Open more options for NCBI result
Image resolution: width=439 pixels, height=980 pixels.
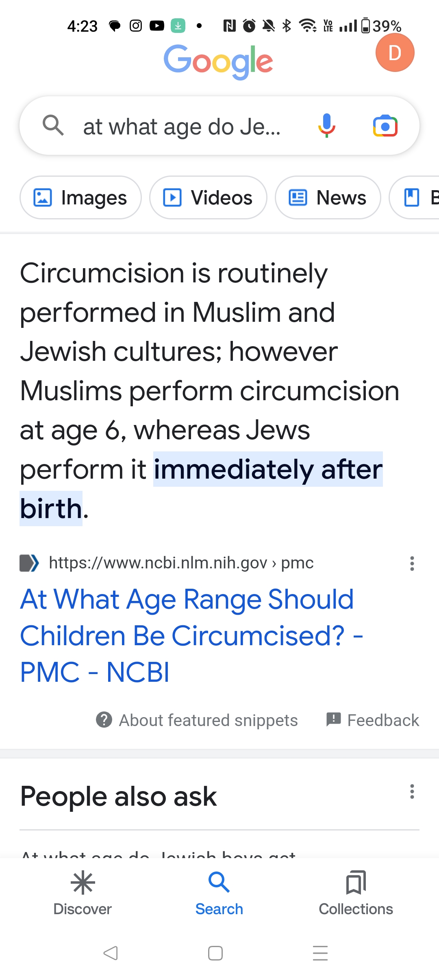(412, 564)
